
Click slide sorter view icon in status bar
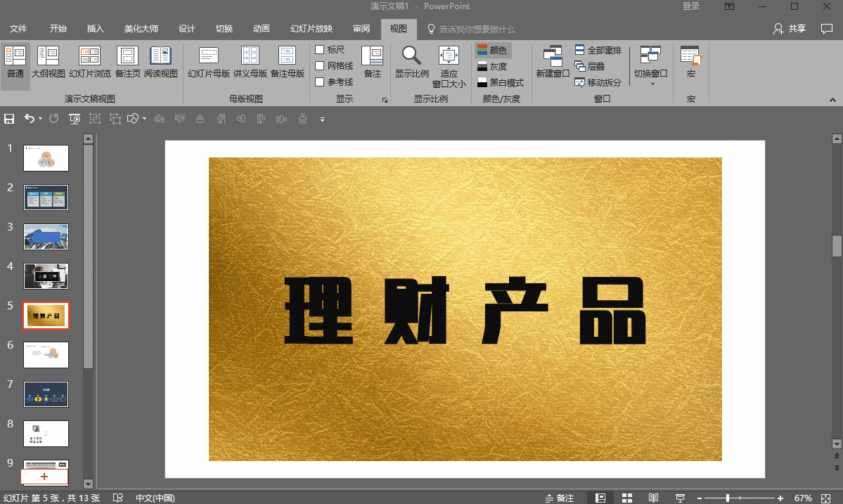click(627, 498)
